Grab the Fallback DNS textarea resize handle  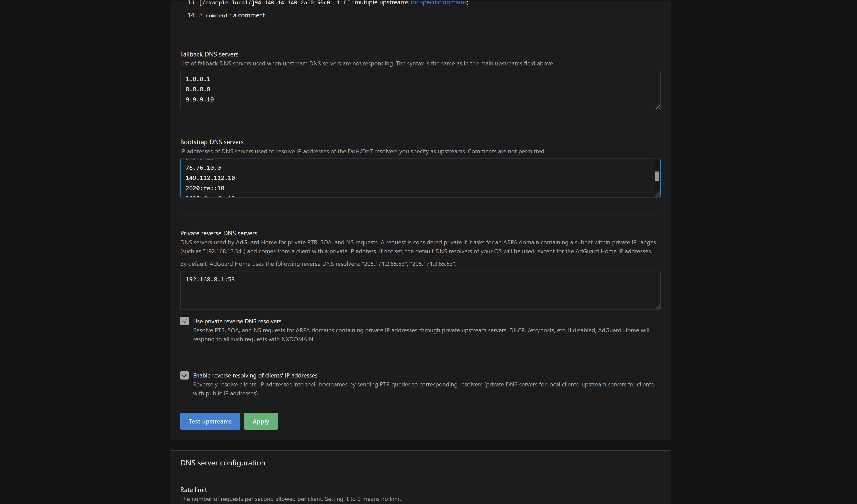pos(657,106)
